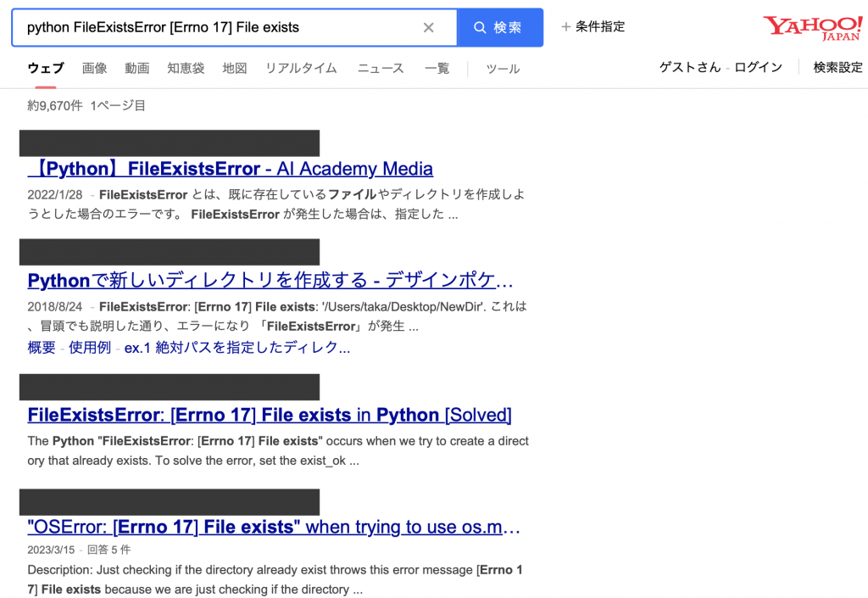Open the リアルタイム realtime tab
The image size is (868, 598).
(x=301, y=69)
